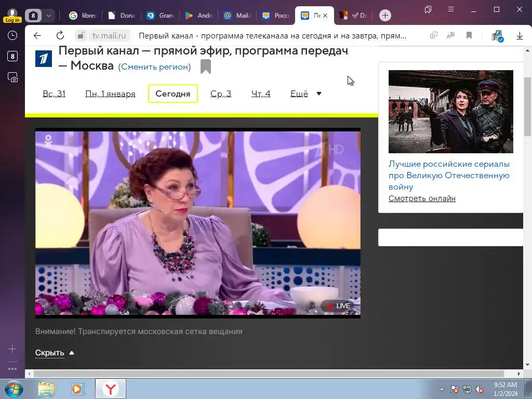532x399 pixels.
Task: Show hidden system tray icons
Action: pyautogui.click(x=442, y=389)
